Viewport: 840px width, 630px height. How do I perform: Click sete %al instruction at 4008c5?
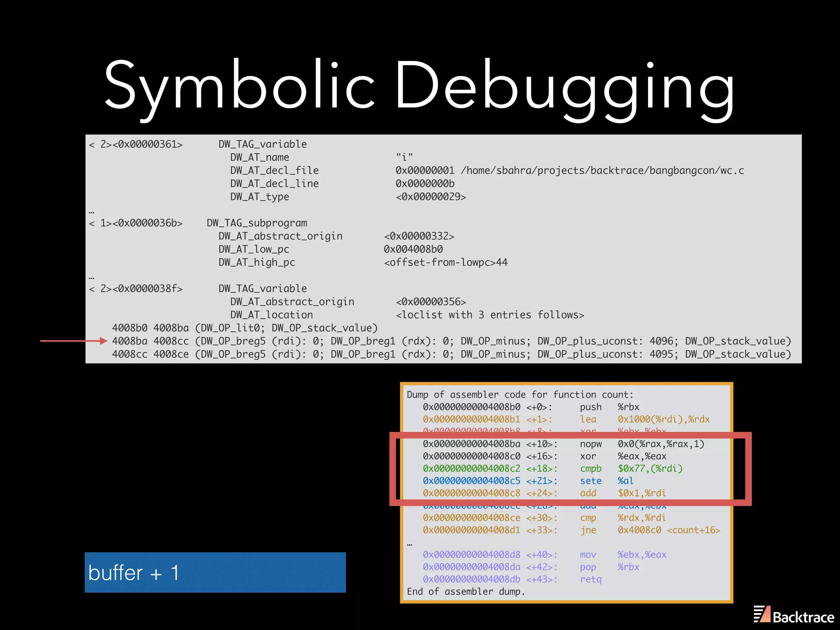tap(528, 481)
